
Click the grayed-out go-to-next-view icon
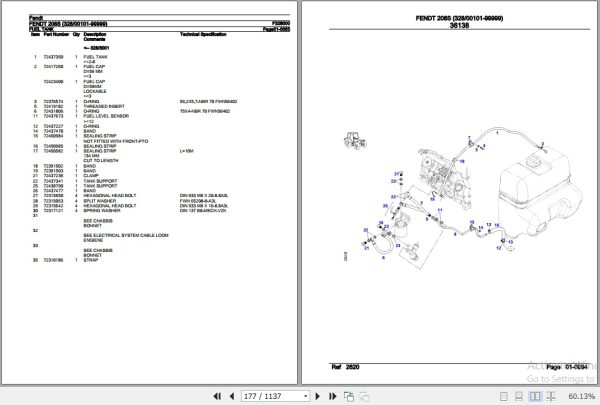(x=364, y=397)
